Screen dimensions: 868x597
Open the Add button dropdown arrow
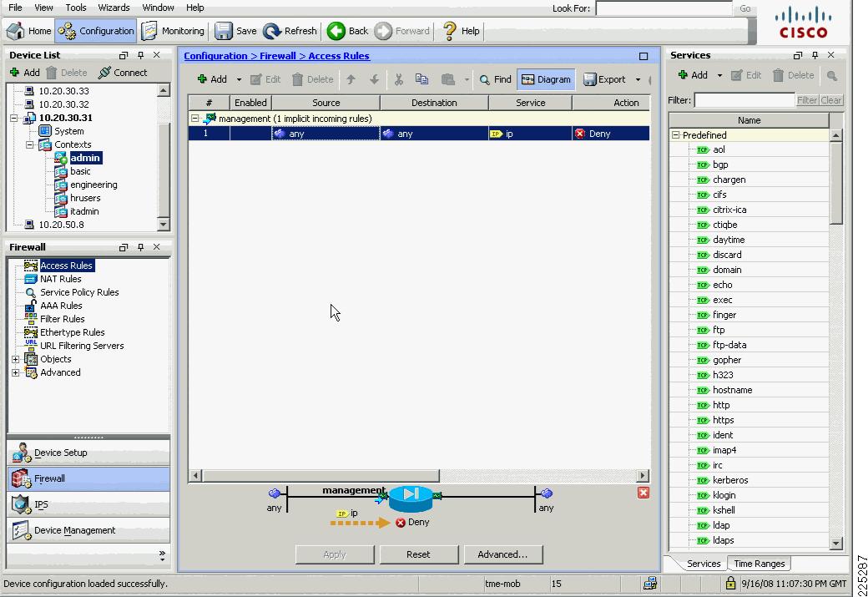tap(237, 78)
